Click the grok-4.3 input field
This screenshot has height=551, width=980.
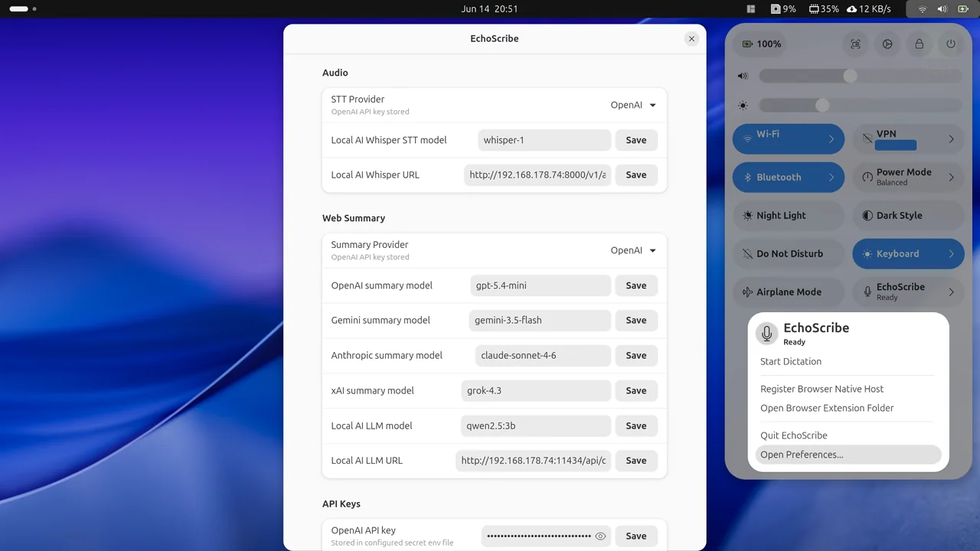536,390
